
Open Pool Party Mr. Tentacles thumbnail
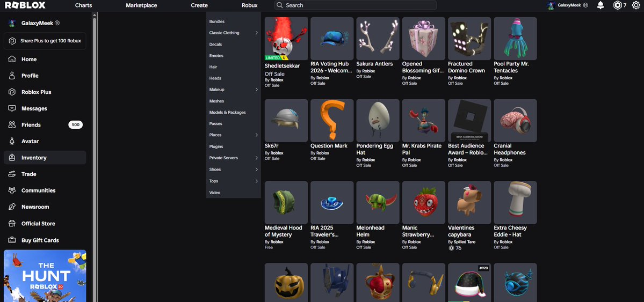click(x=516, y=39)
